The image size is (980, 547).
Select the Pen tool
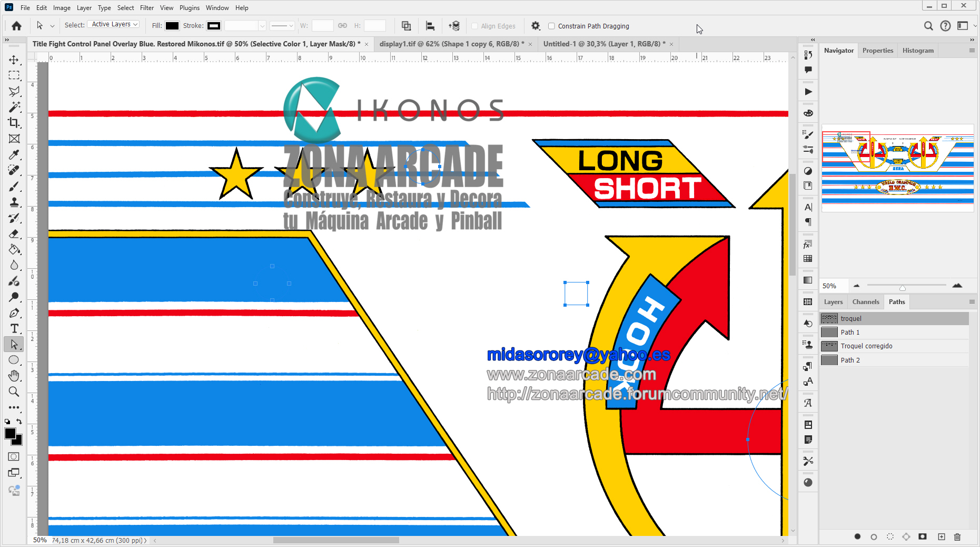click(14, 313)
